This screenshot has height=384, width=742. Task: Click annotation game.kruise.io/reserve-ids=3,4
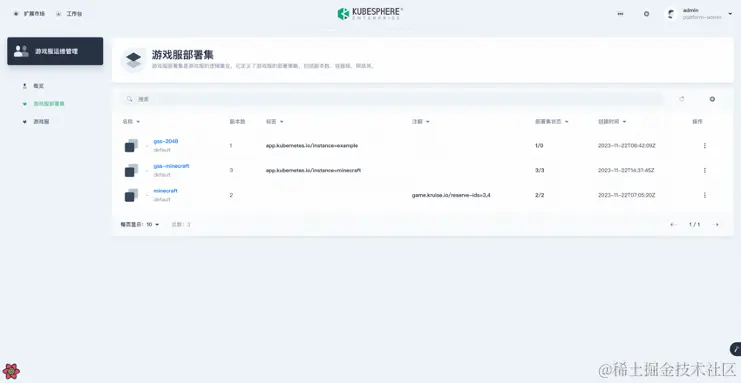point(451,195)
